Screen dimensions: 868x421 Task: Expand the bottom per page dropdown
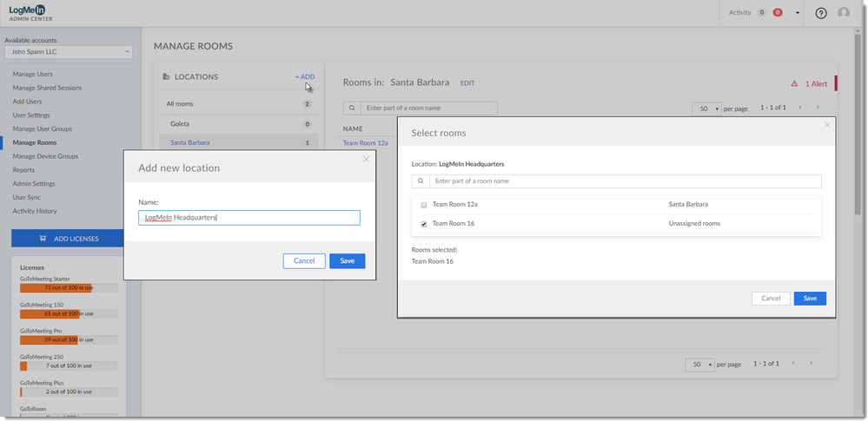699,365
